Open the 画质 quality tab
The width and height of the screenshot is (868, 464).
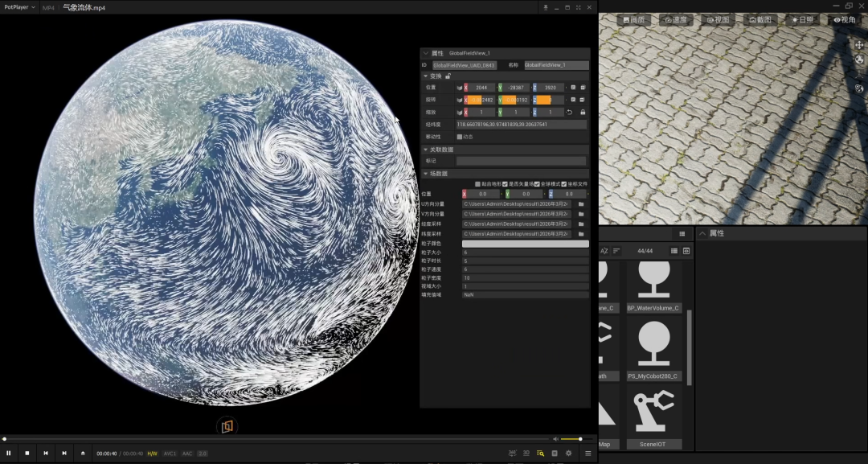pyautogui.click(x=634, y=20)
